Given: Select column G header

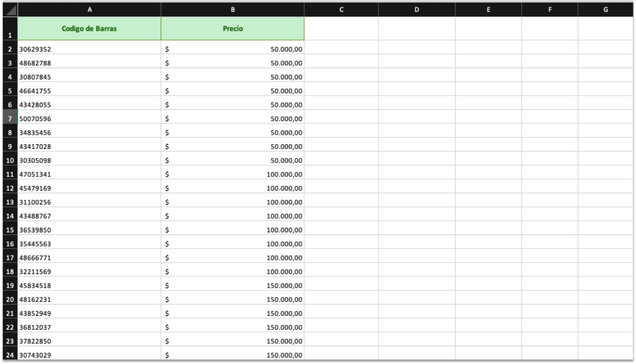Looking at the screenshot, I should [605, 10].
